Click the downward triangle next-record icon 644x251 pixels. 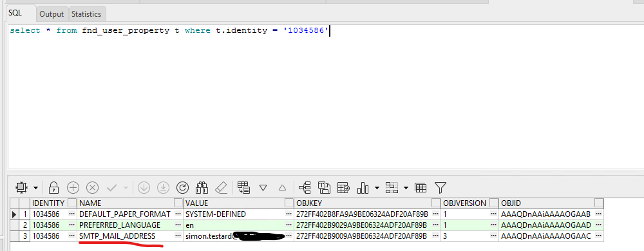(x=263, y=188)
